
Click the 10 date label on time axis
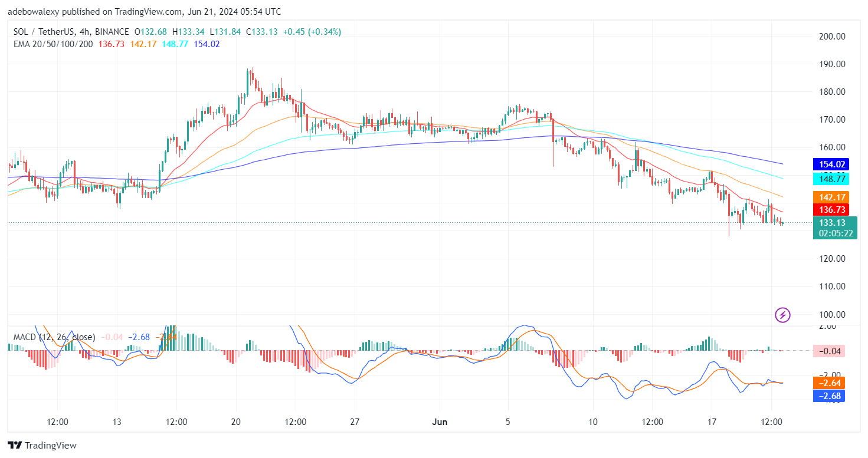pos(593,423)
